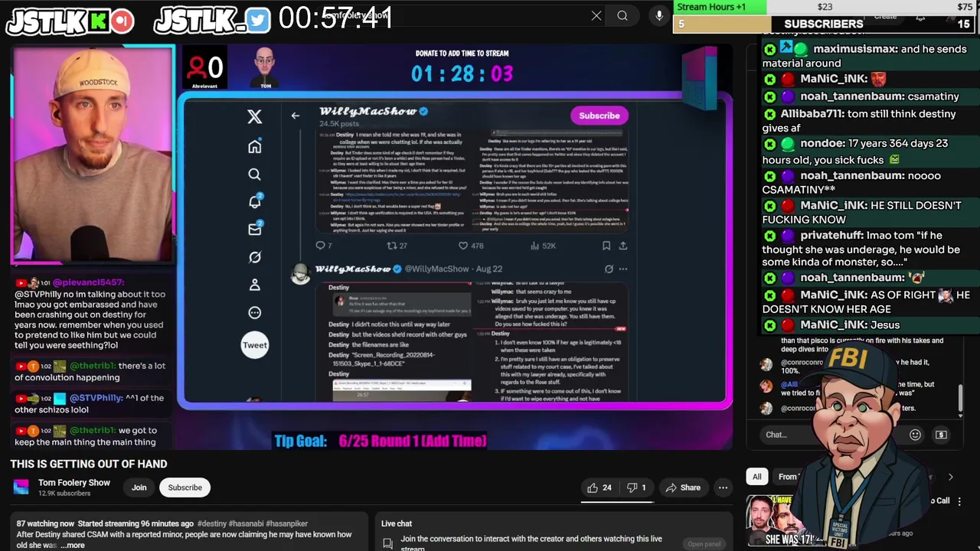The width and height of the screenshot is (980, 551).
Task: Open the chat emoji picker icon
Action: pos(915,435)
